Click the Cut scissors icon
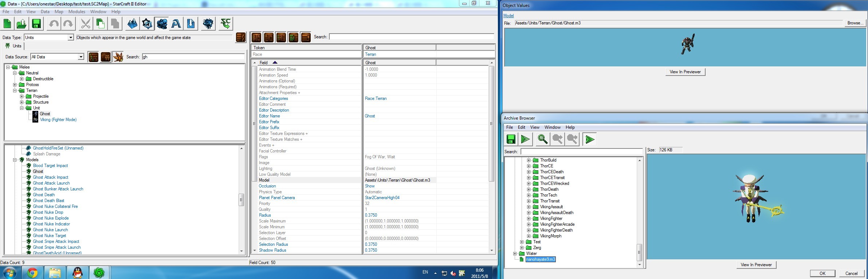 pyautogui.click(x=86, y=24)
